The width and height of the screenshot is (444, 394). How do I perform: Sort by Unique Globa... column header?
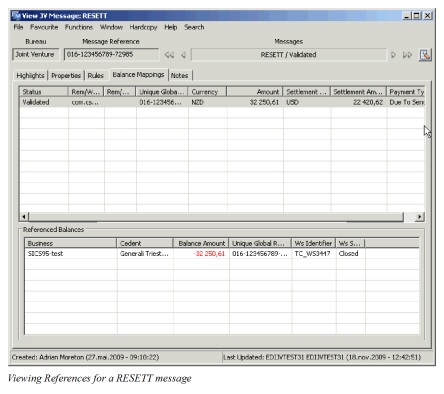coord(162,92)
